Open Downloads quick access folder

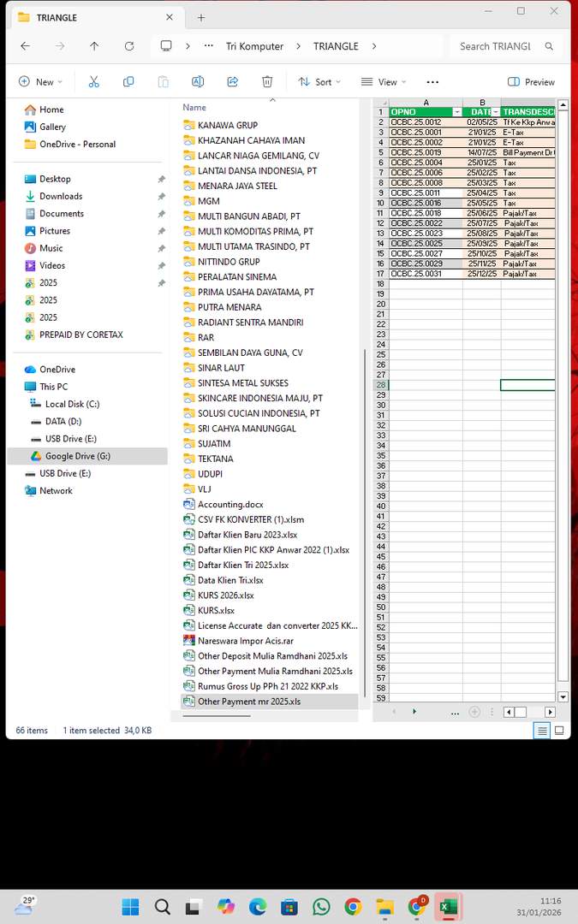[x=61, y=196]
